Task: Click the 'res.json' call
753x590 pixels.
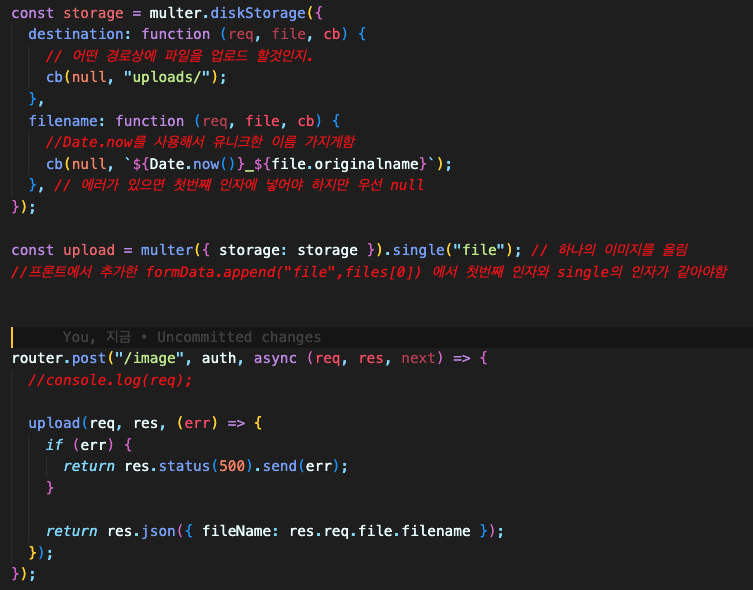Action: (x=141, y=531)
